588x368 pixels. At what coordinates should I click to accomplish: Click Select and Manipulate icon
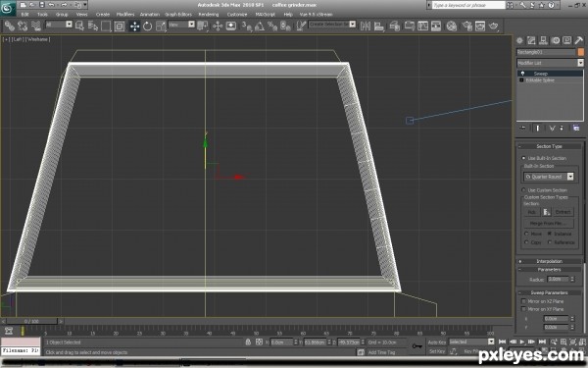(x=218, y=26)
